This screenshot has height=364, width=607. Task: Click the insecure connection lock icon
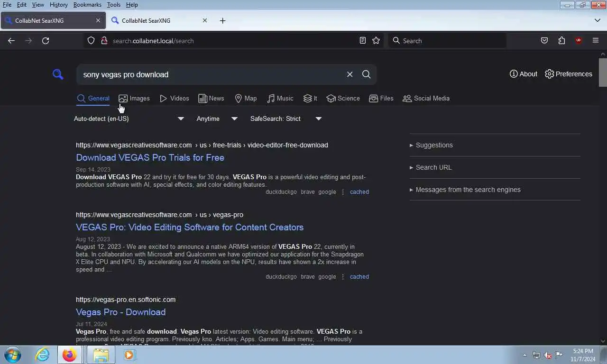pos(104,41)
